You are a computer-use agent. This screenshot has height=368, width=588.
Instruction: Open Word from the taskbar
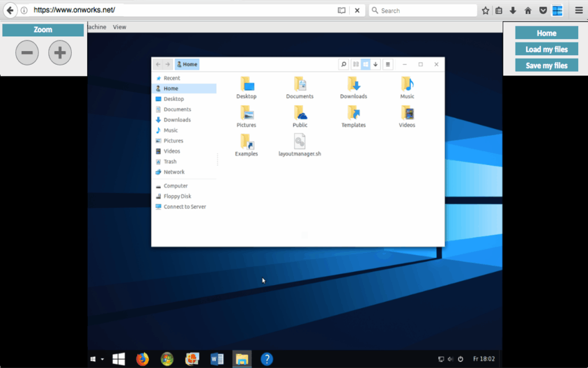(216, 359)
